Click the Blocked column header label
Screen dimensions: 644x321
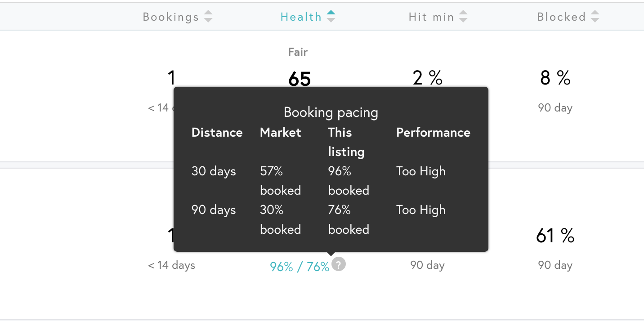click(x=562, y=17)
